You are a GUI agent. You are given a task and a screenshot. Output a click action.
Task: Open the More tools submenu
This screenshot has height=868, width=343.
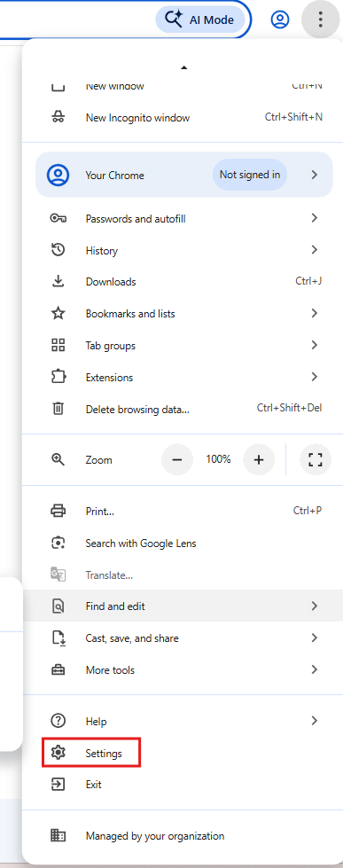[x=183, y=669]
